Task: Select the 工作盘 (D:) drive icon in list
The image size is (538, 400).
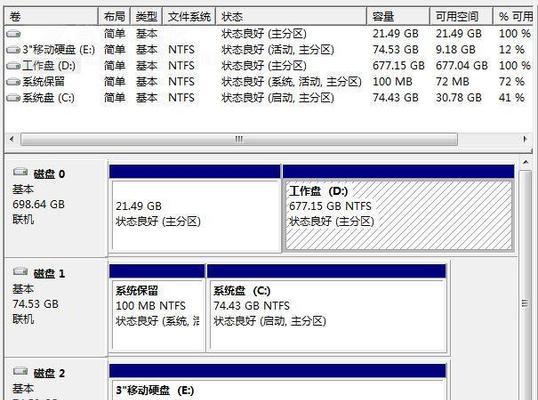Action: coord(13,66)
